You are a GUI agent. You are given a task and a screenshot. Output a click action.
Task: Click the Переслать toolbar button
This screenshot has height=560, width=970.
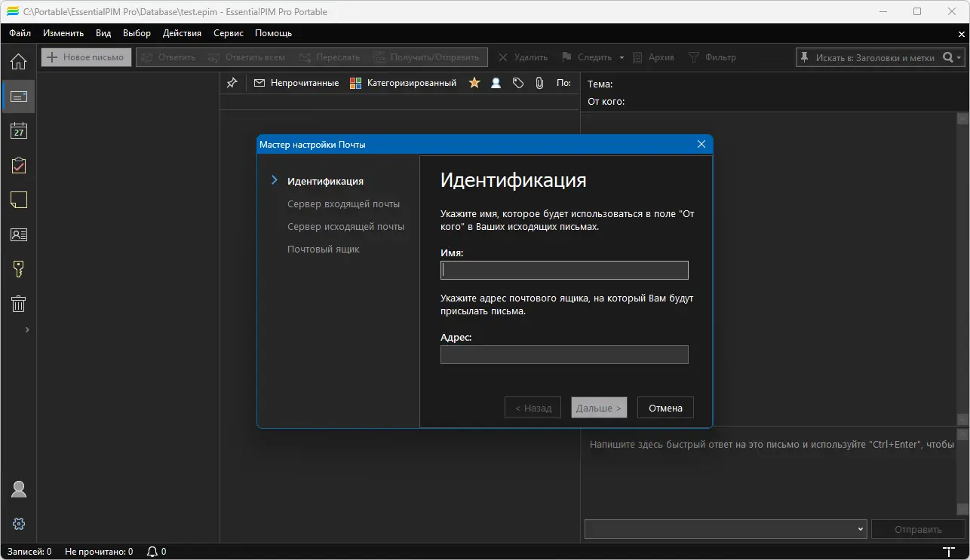click(x=329, y=57)
